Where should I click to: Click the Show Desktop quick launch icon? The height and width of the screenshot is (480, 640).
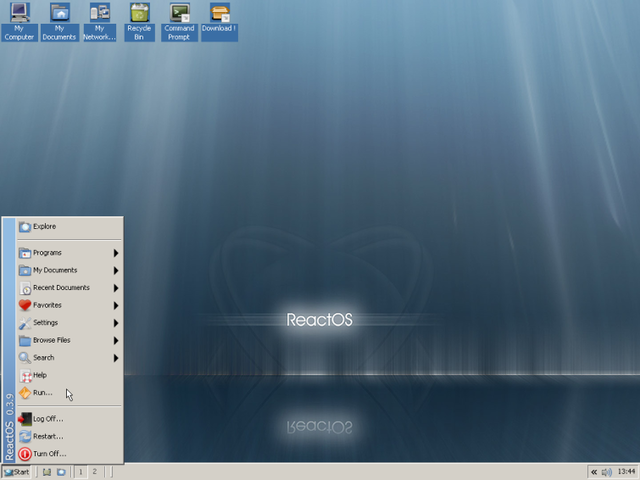(x=47, y=472)
